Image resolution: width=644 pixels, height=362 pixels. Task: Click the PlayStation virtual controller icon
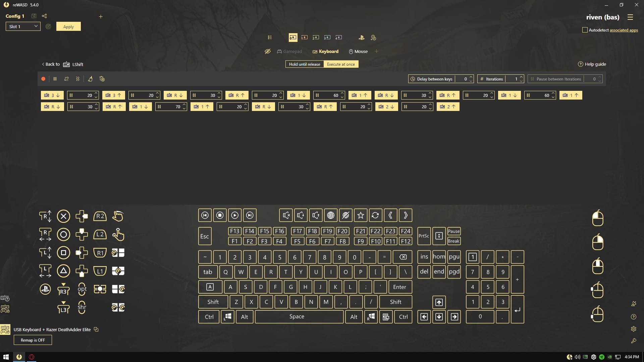(361, 38)
